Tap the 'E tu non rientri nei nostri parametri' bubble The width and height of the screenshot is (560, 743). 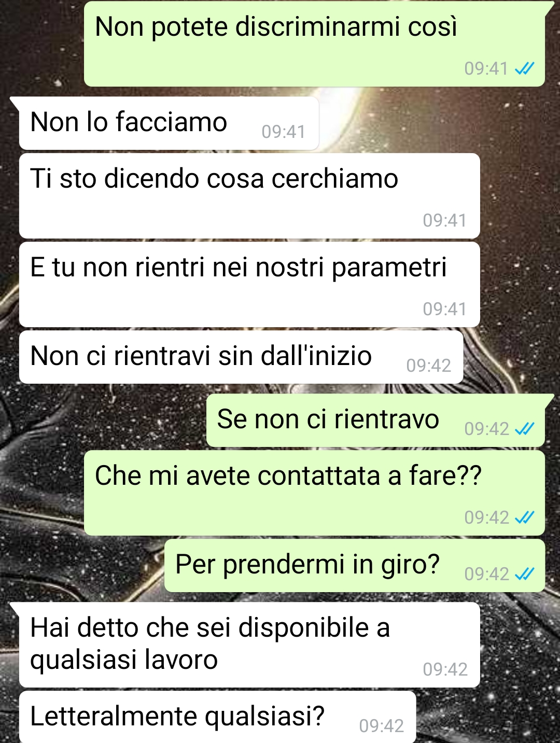click(249, 285)
